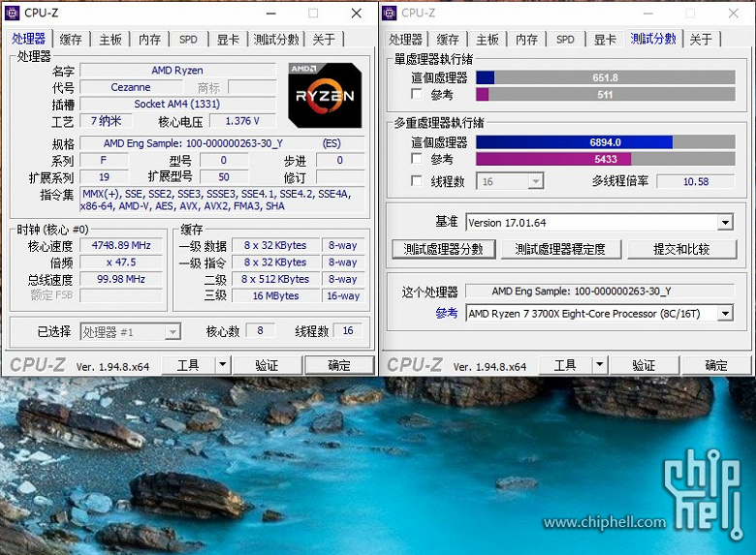The image size is (756, 555).
Task: Click the 线程数 value 16 in left window
Action: 348,330
